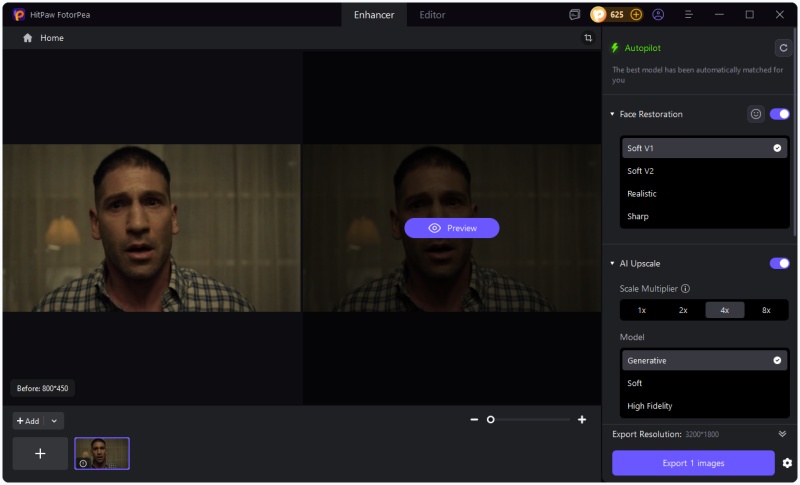Click the Preview button
800x485 pixels.
point(451,228)
